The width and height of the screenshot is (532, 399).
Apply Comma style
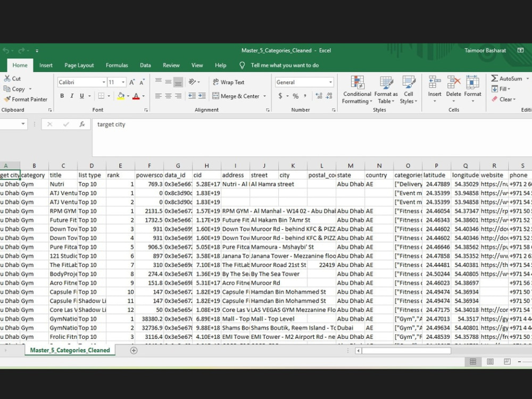(x=305, y=96)
